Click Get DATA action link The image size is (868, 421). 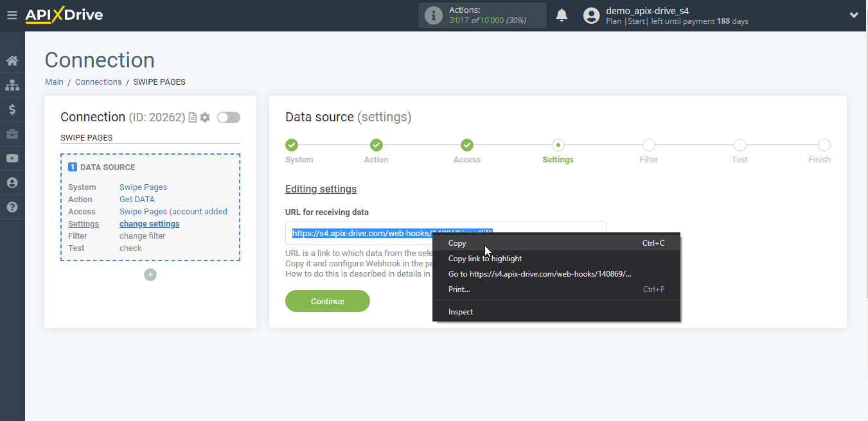[137, 200]
